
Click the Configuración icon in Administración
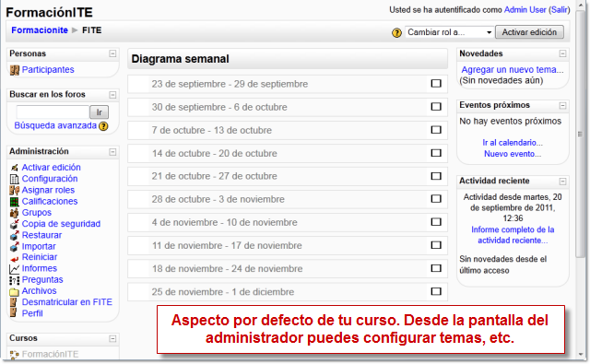pos(15,179)
